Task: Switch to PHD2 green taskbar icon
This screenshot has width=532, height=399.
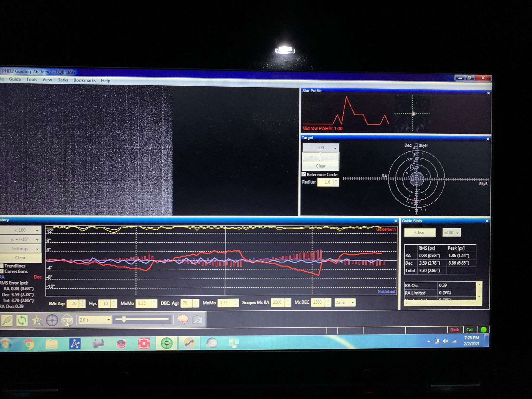Action: pyautogui.click(x=167, y=343)
